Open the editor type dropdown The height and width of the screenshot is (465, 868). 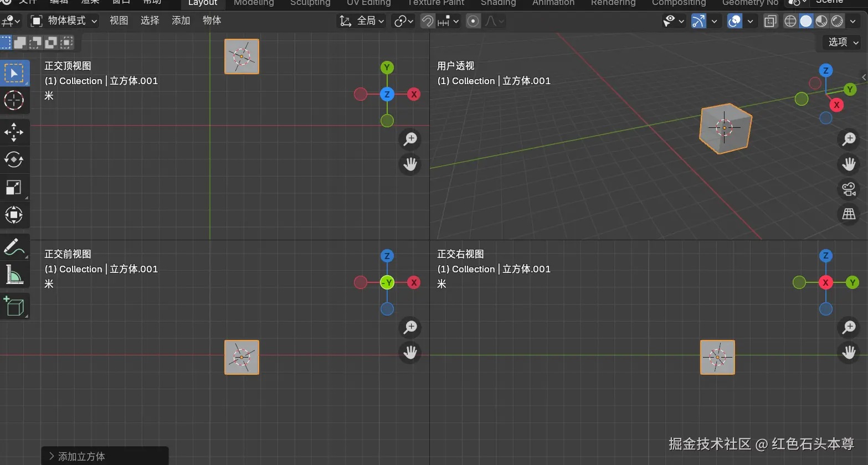(11, 21)
